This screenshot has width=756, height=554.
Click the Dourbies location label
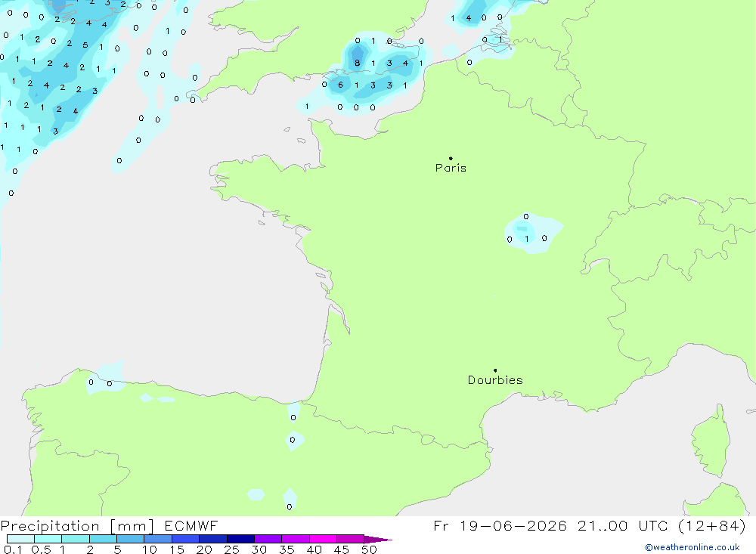495,380
